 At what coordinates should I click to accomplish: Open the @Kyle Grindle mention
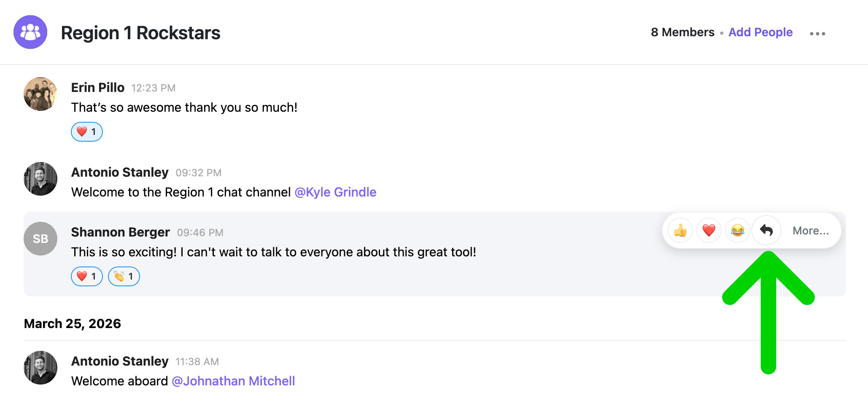(x=335, y=192)
